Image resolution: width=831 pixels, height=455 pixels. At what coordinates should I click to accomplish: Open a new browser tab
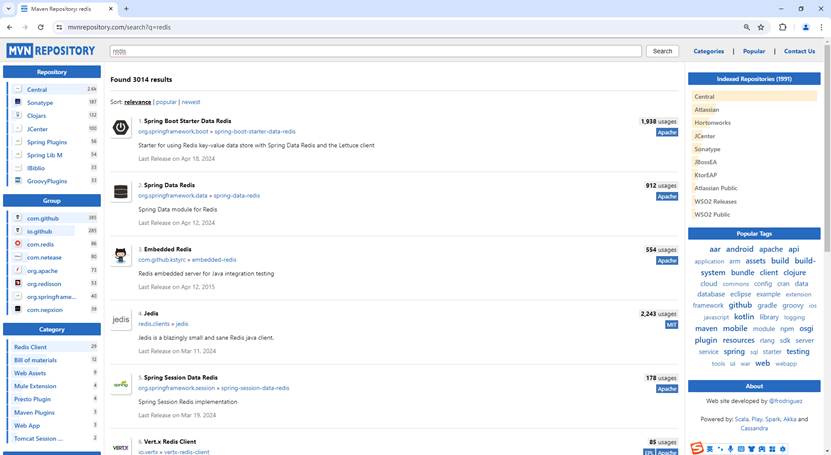click(126, 8)
